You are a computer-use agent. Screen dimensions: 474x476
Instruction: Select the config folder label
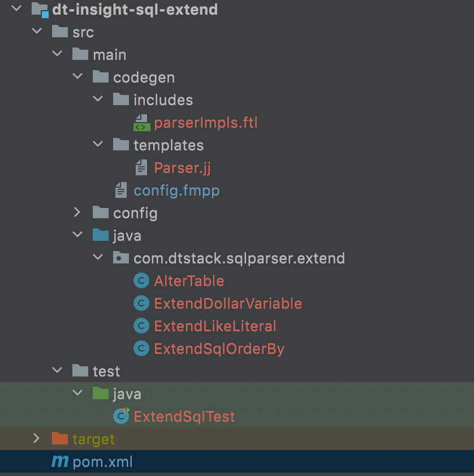pyautogui.click(x=135, y=213)
